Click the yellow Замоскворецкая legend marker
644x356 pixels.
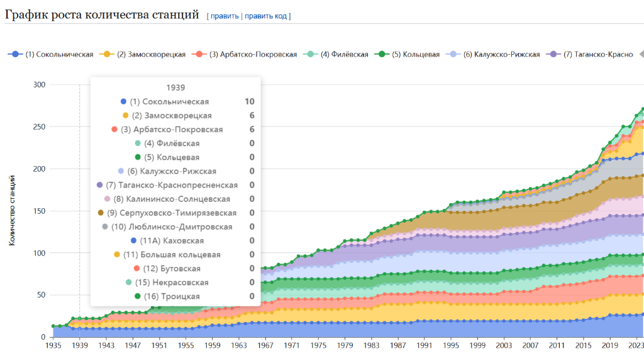[108, 55]
